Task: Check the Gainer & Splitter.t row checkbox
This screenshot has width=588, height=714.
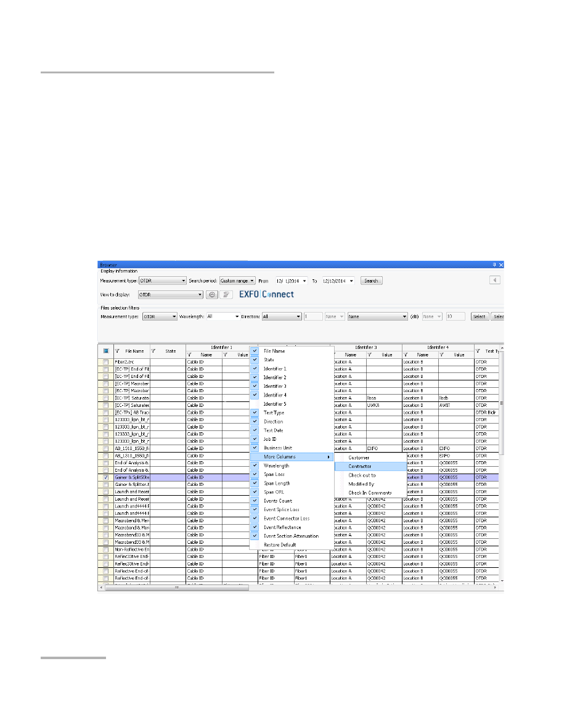Action: coord(106,485)
